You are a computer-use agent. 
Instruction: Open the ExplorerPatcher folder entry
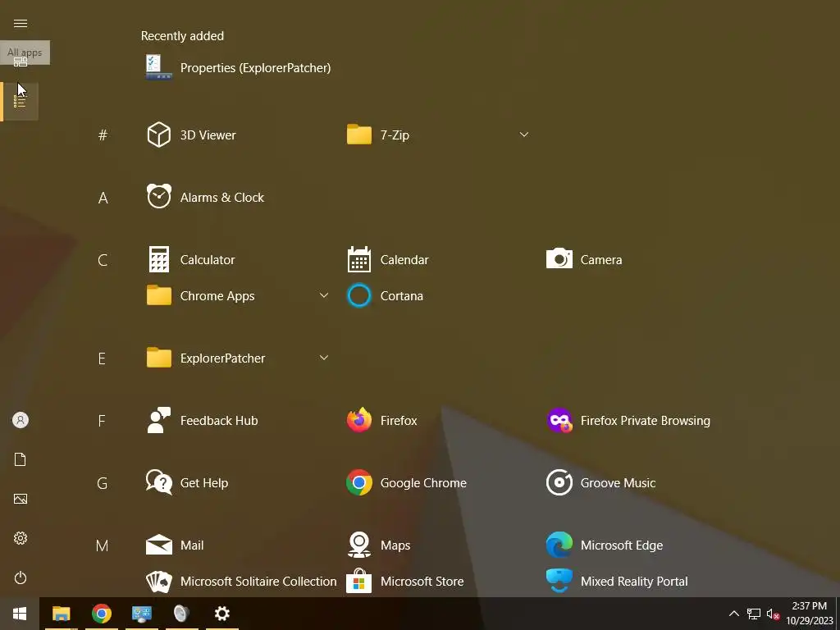pos(238,358)
